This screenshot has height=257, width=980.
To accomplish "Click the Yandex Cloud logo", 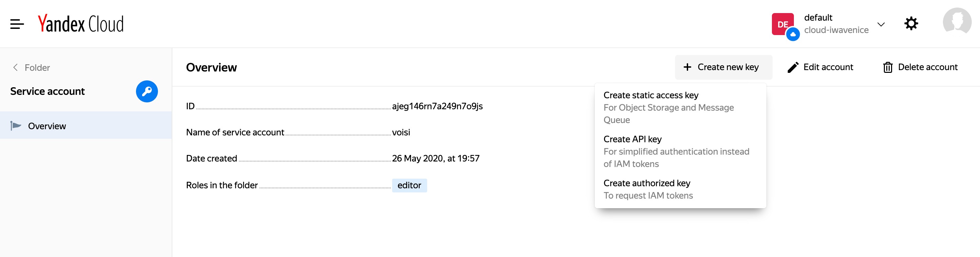I will pos(81,24).
